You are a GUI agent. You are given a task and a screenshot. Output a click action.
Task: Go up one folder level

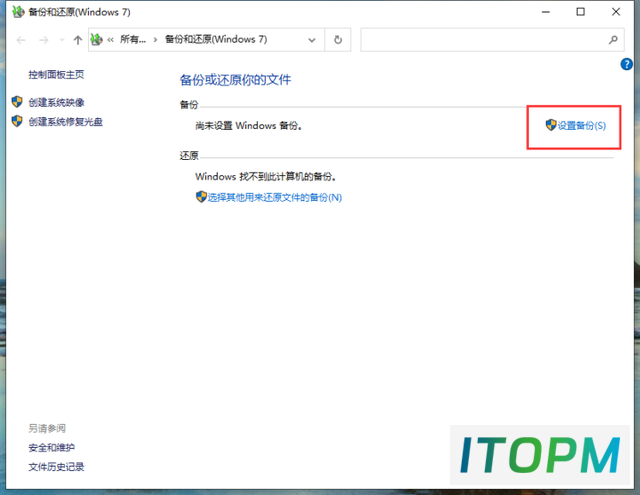click(78, 40)
